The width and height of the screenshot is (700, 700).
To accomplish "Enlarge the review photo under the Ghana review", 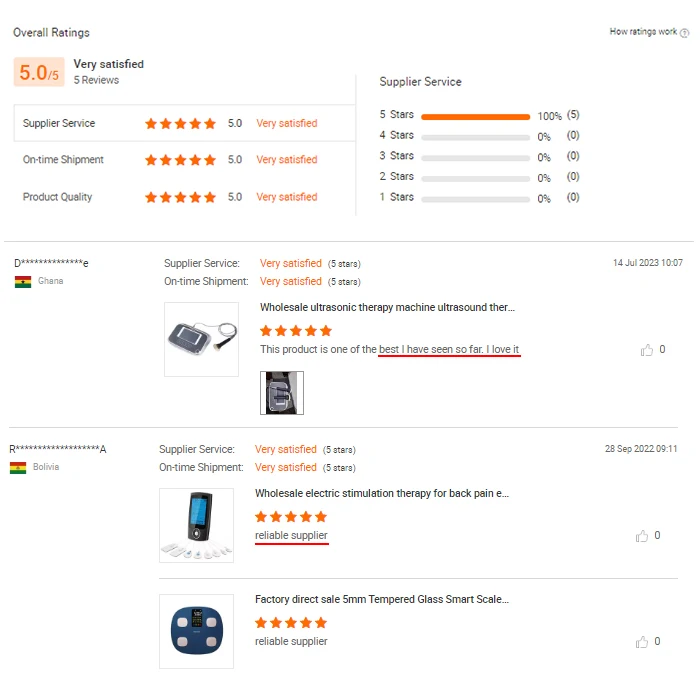I will click(x=282, y=393).
